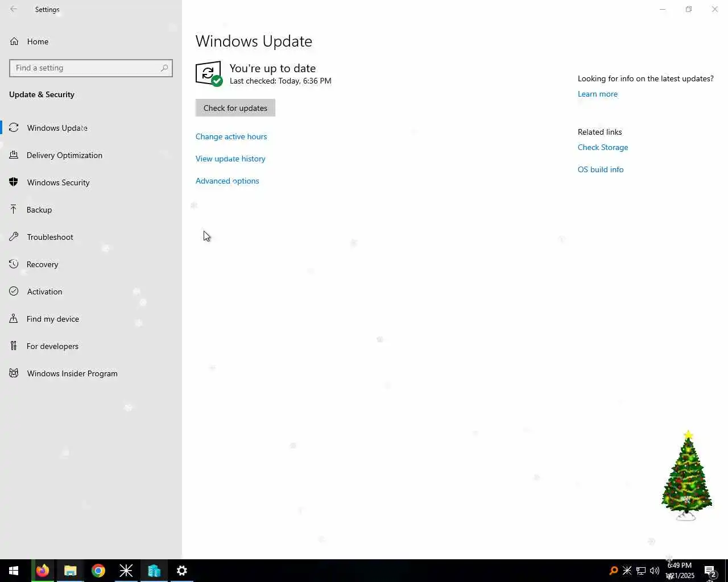This screenshot has width=728, height=582.
Task: Click the Windows Security shield icon
Action: point(14,182)
